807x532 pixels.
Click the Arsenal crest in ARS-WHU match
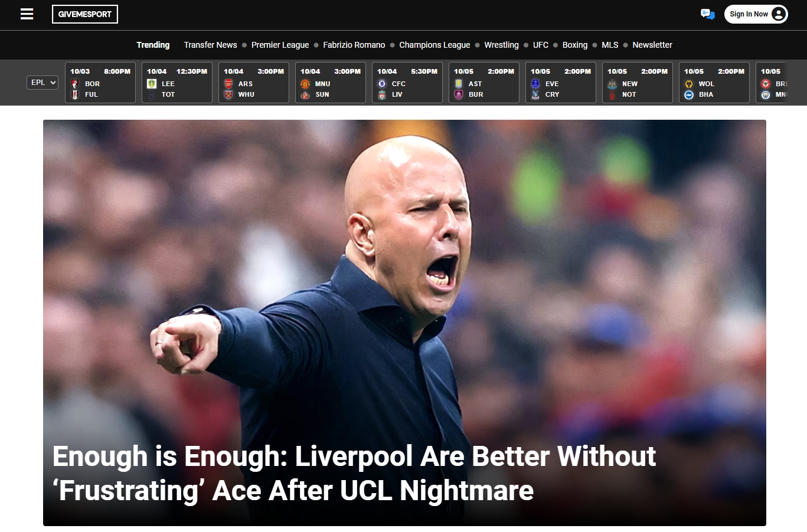point(228,84)
